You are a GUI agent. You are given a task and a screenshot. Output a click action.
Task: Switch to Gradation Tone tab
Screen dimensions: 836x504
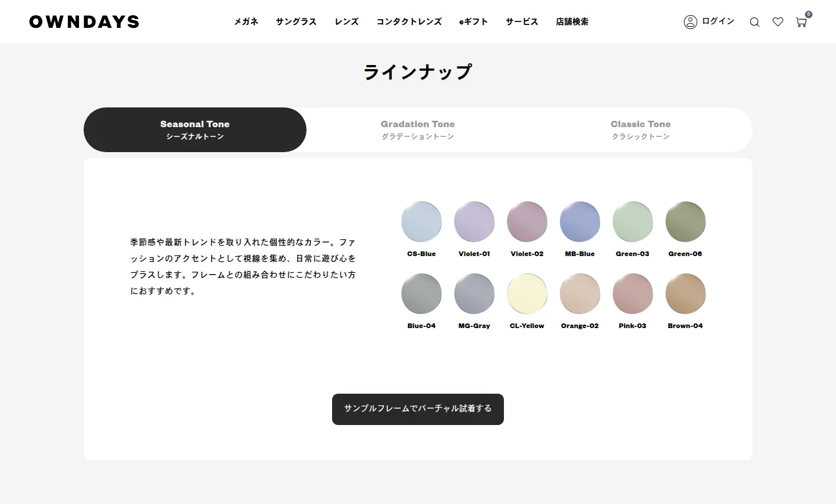[x=417, y=129]
